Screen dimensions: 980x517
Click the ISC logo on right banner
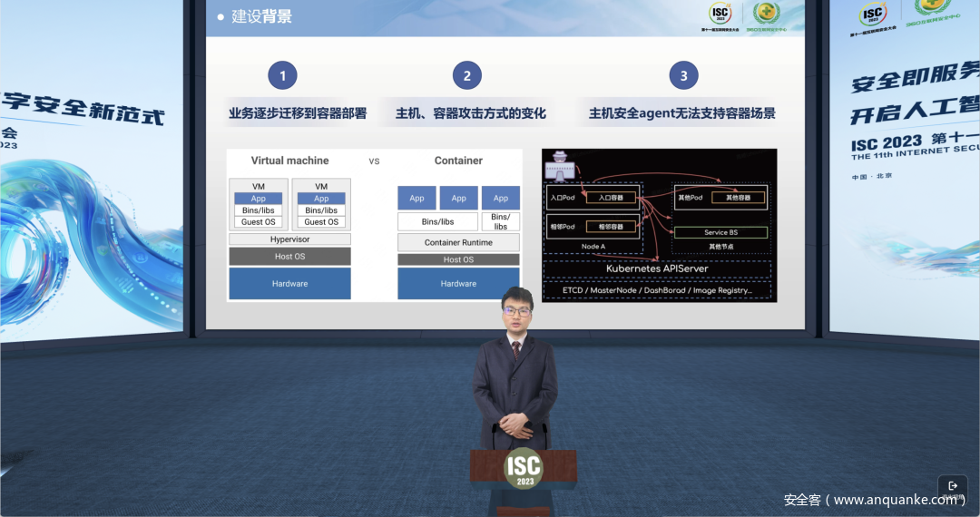(x=872, y=15)
